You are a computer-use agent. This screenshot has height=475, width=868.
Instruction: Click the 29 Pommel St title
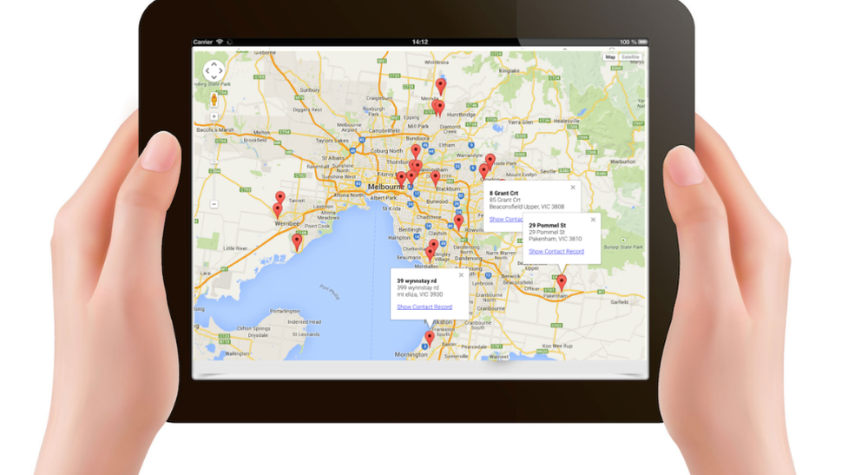point(547,225)
